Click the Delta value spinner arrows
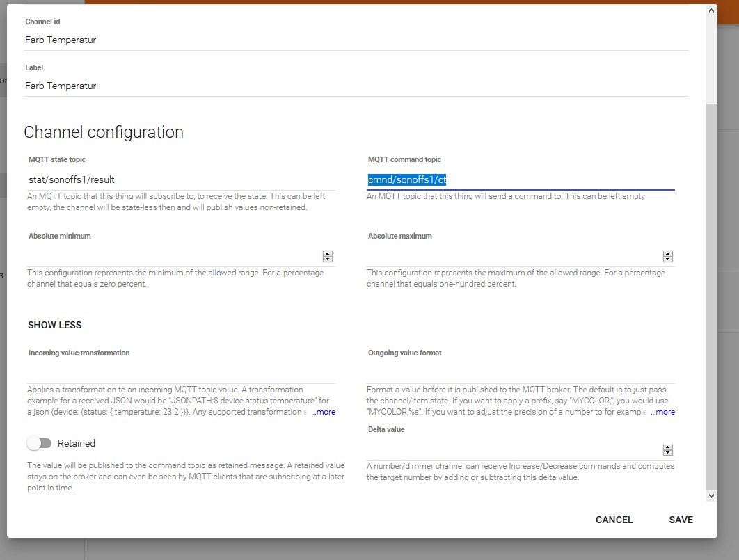This screenshot has height=560, width=739. pyautogui.click(x=668, y=450)
